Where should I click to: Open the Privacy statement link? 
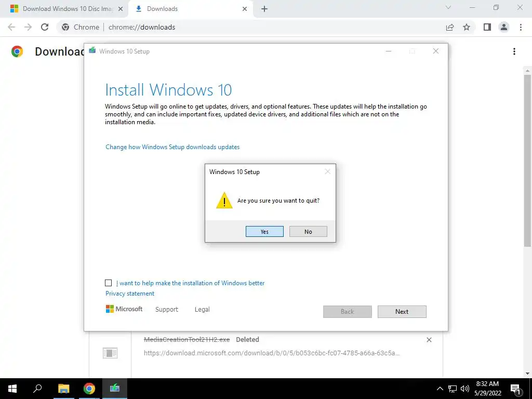[129, 294]
